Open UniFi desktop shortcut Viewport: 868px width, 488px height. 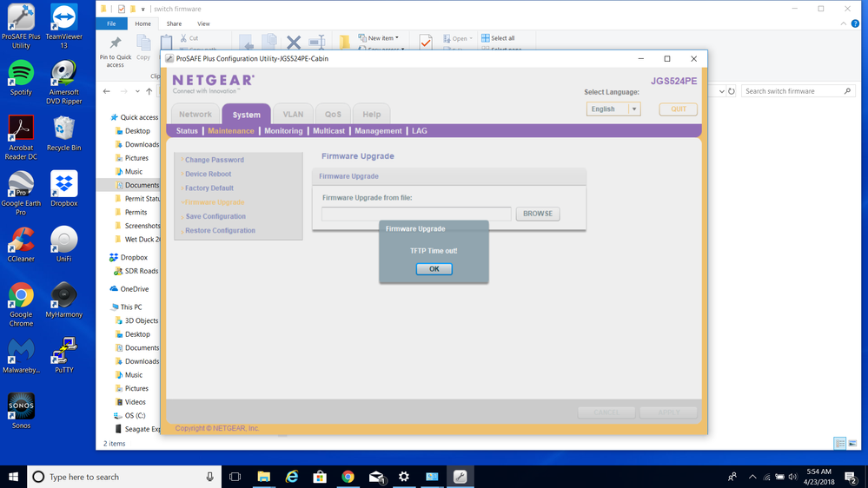point(63,244)
